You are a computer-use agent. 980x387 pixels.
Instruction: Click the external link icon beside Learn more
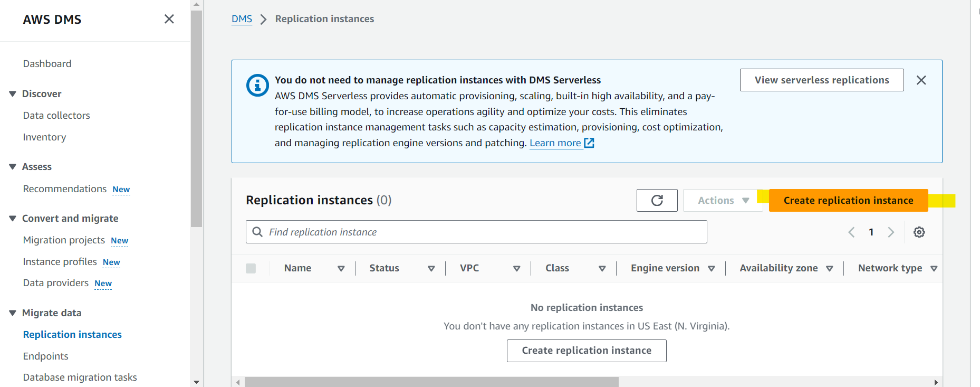tap(589, 143)
